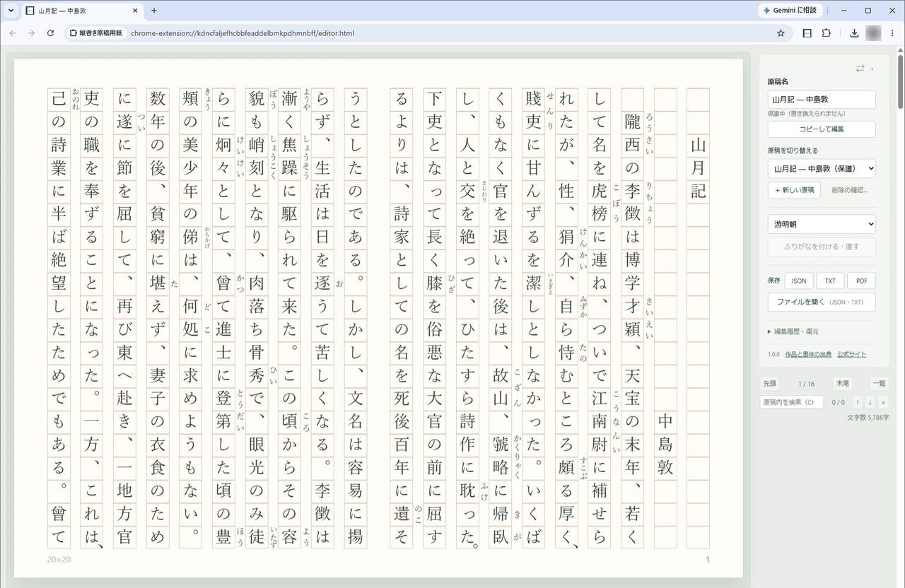The height and width of the screenshot is (588, 905).
Task: Click the Gemini に相談 button
Action: pos(790,11)
